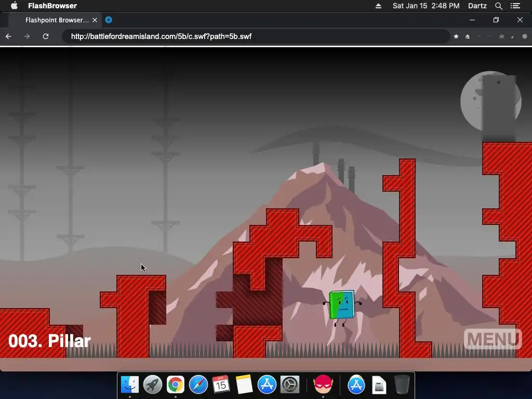Screen dimensions: 532x399
Task: Open browser settings gear icon
Action: [x=525, y=36]
